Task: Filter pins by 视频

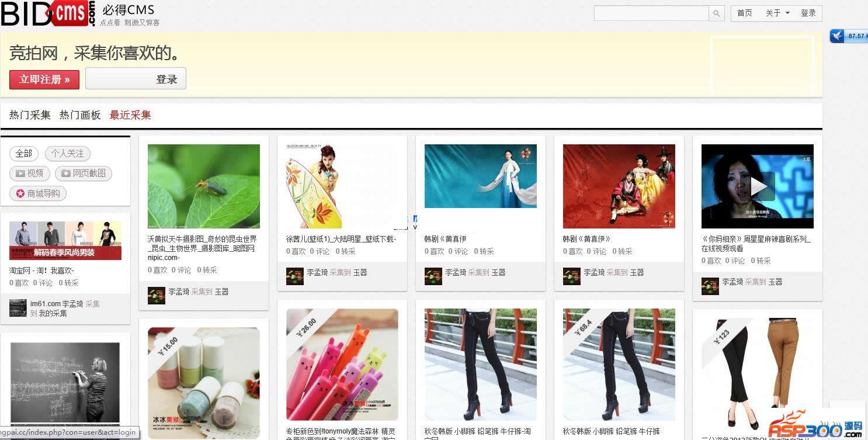Action: click(x=29, y=174)
